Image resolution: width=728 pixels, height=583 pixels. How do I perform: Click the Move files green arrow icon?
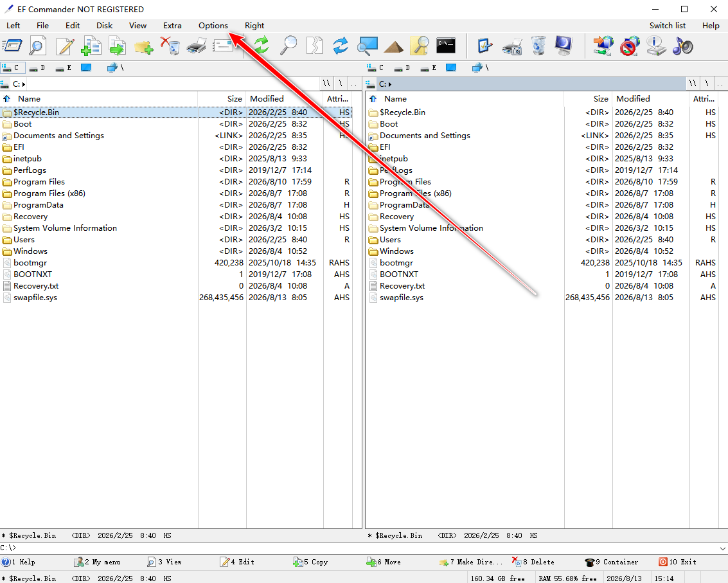click(118, 46)
